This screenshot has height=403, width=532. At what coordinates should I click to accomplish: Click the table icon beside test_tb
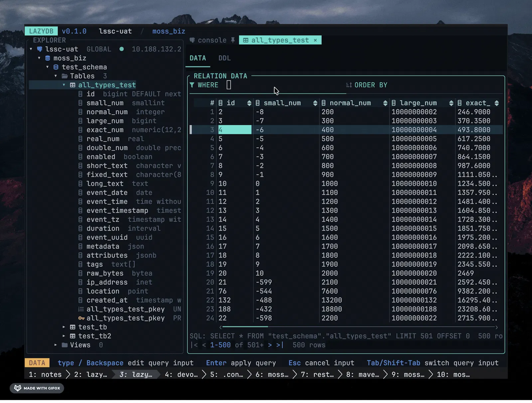point(72,327)
